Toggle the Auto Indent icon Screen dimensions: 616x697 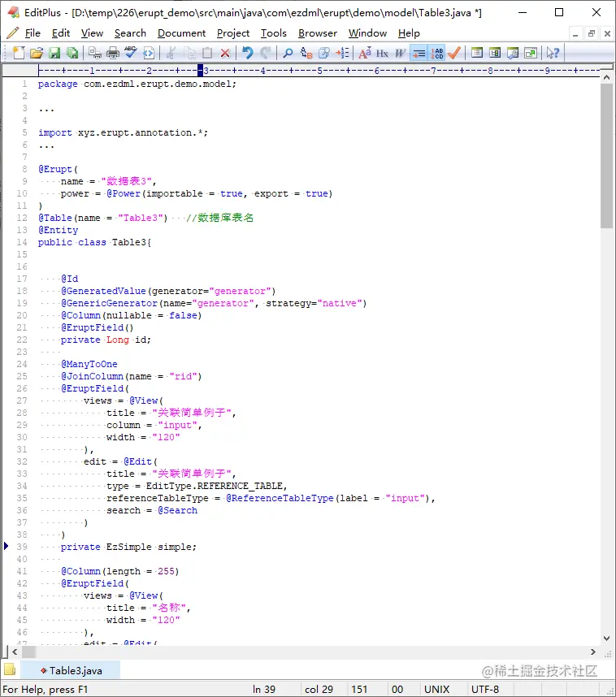click(x=419, y=53)
